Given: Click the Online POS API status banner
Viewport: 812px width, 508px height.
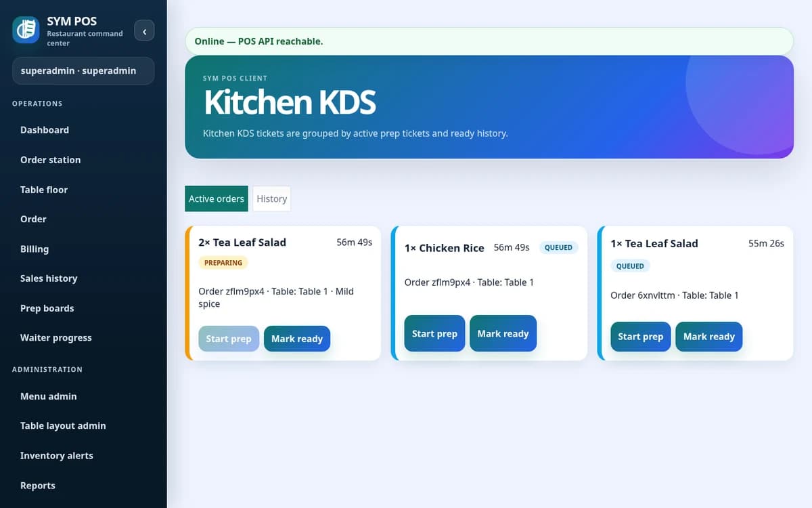Looking at the screenshot, I should (489, 41).
